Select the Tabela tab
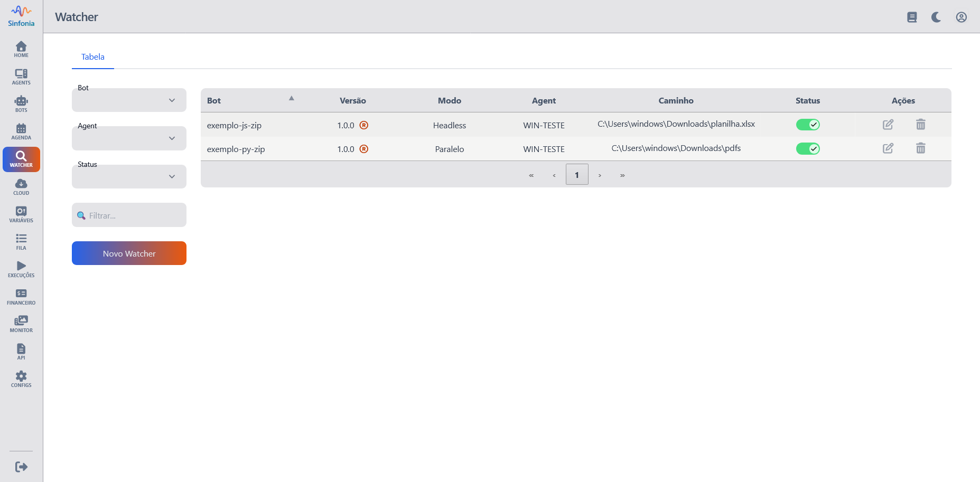Viewport: 980px width, 482px height. tap(93, 57)
